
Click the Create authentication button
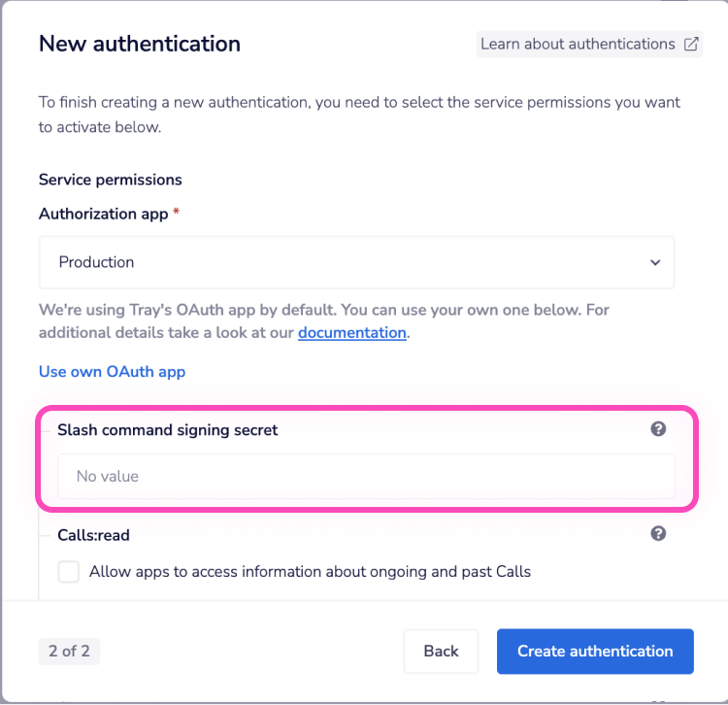pyautogui.click(x=595, y=651)
